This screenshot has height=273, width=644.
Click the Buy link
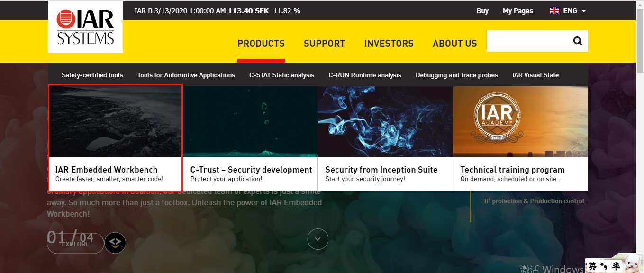482,11
